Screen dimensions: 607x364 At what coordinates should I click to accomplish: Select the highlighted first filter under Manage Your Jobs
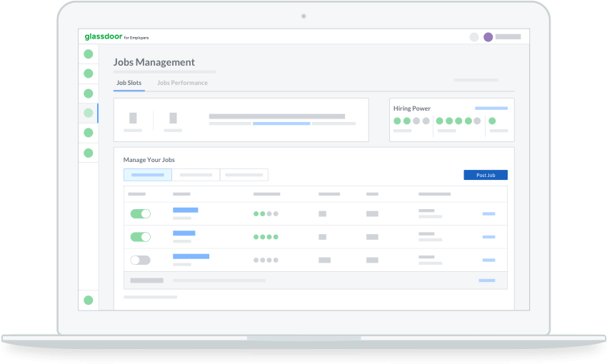pos(148,175)
